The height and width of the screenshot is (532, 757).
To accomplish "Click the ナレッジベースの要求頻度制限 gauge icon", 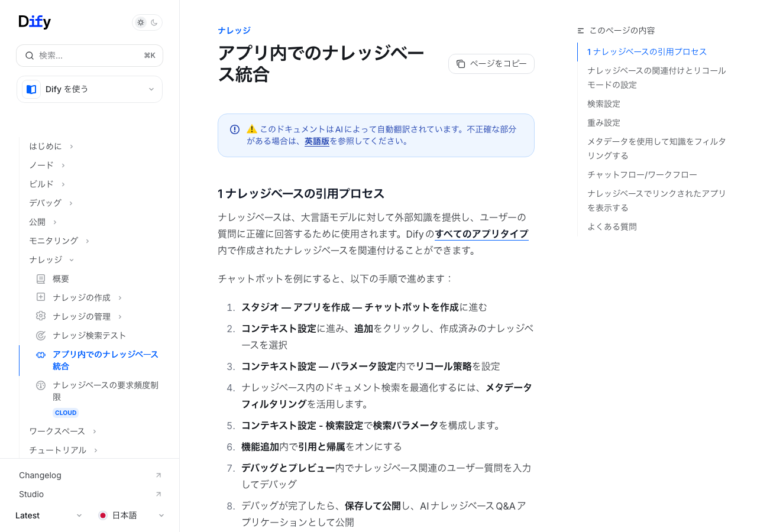I will click(41, 385).
